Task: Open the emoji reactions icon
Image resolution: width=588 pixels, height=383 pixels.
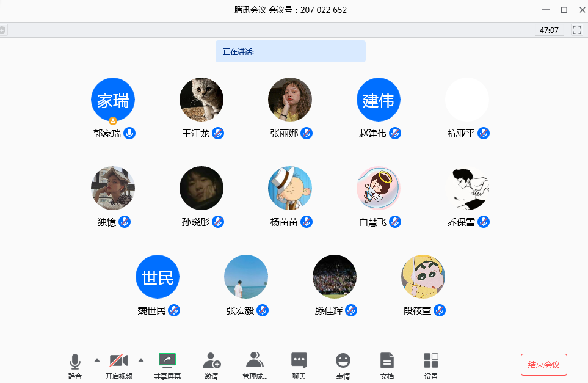Action: 343,360
